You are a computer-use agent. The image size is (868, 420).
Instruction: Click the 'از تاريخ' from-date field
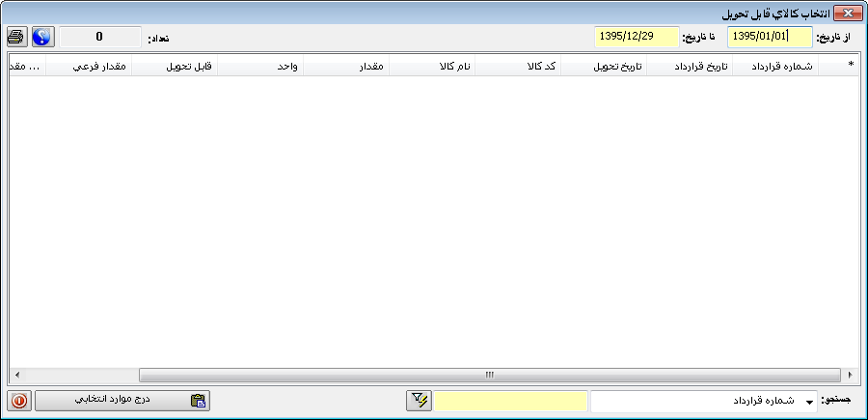[x=770, y=38]
